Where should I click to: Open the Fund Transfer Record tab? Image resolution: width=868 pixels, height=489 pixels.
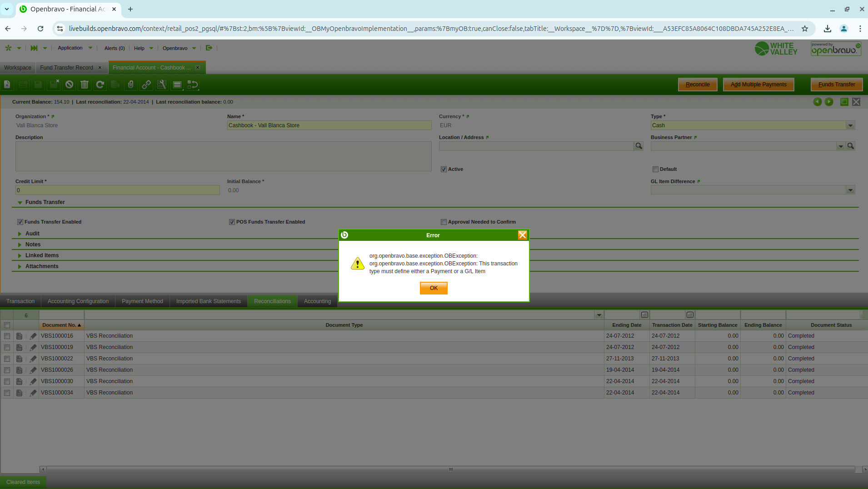(66, 68)
